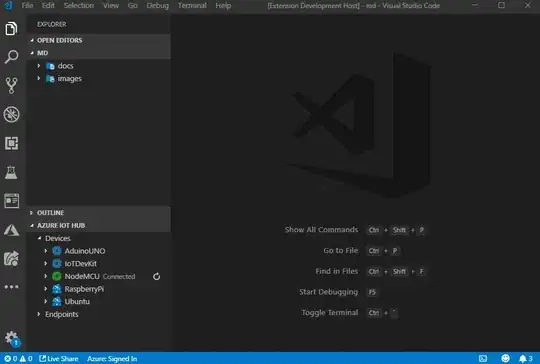Click the AduinoUNO device icon
Screen dimensions: 540x364
click(x=56, y=251)
